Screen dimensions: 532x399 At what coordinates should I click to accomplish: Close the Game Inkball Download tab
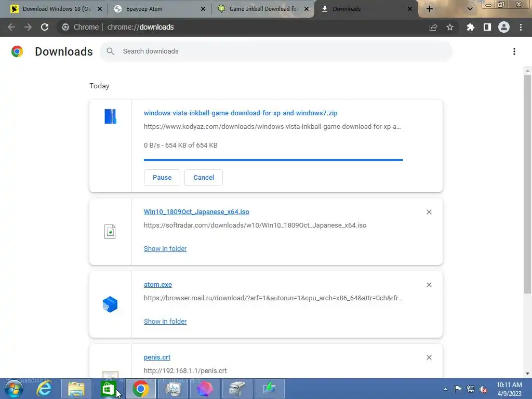(307, 9)
